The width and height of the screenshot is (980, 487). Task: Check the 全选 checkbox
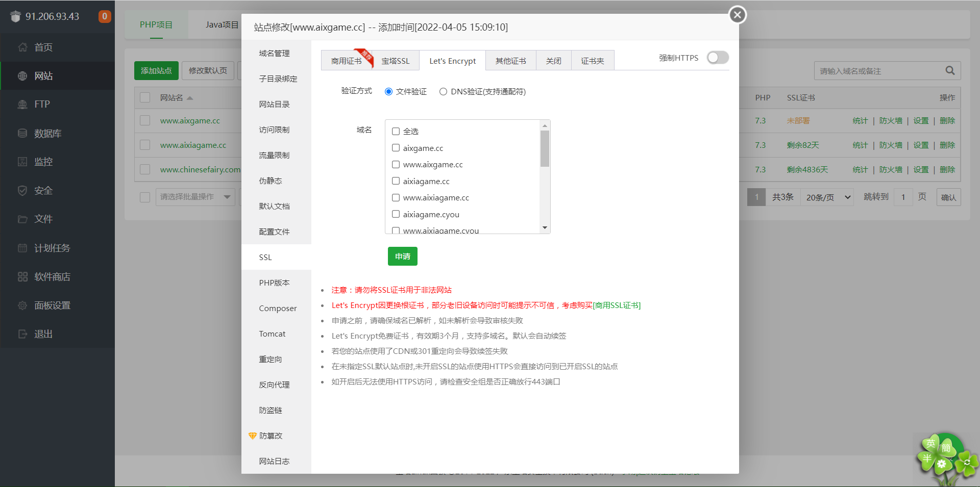pyautogui.click(x=396, y=131)
